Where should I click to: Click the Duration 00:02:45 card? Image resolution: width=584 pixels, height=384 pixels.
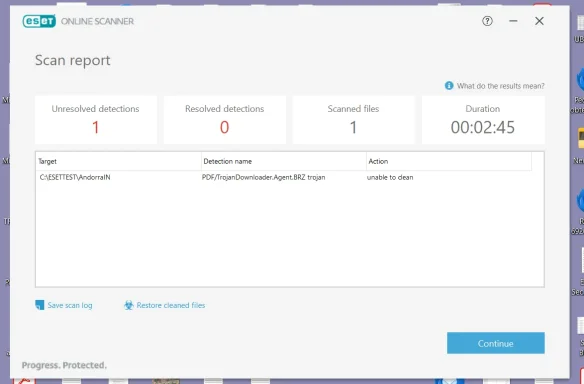click(x=483, y=120)
